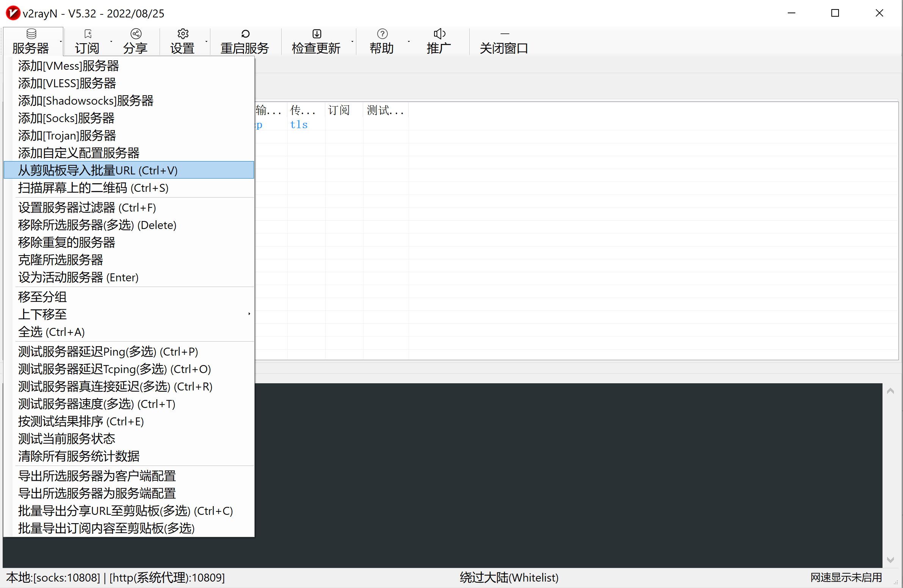This screenshot has height=588, width=903.
Task: Choose 克隆所选服务器 menu item
Action: tap(129, 260)
